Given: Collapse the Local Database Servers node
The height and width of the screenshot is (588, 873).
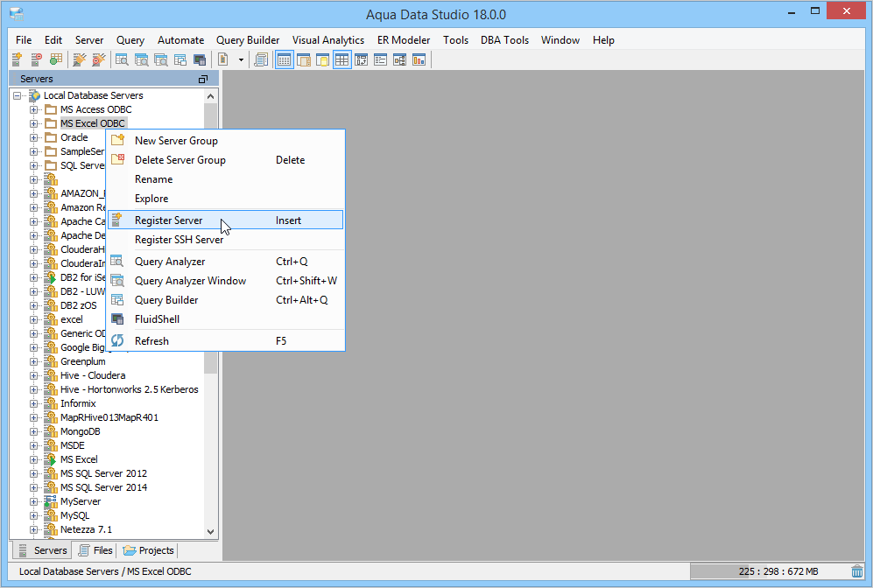Looking at the screenshot, I should point(18,95).
